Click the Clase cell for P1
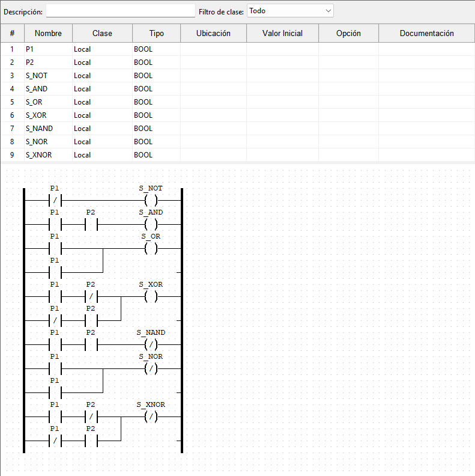 103,49
